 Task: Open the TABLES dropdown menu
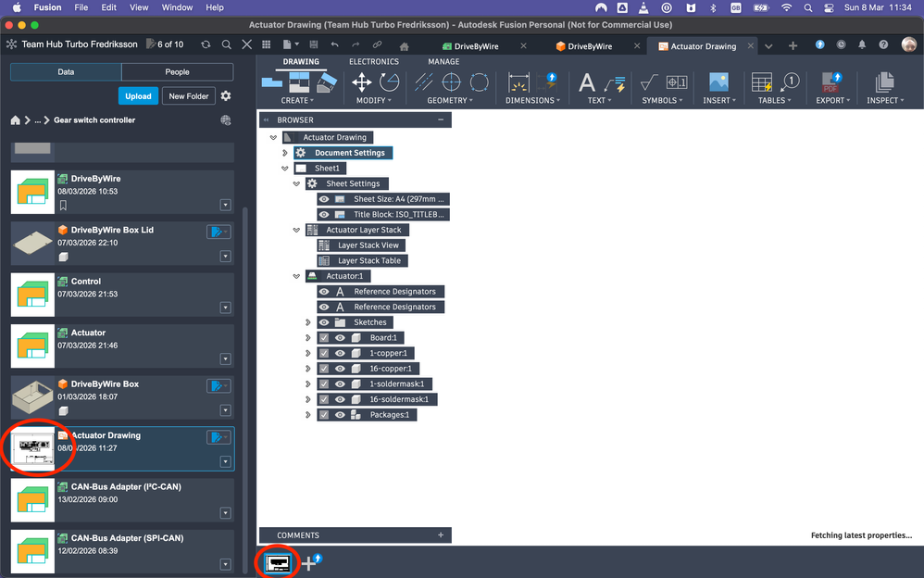pyautogui.click(x=774, y=100)
